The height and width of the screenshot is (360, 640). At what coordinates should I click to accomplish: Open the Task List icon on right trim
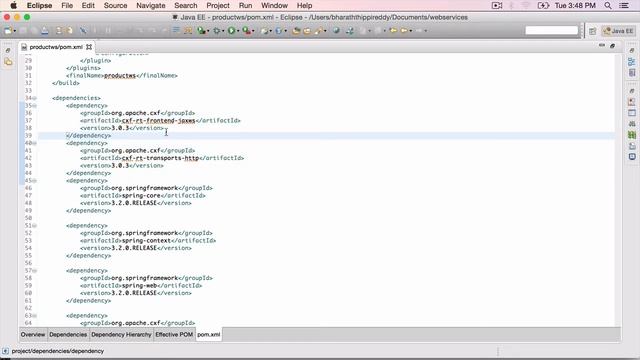632,73
